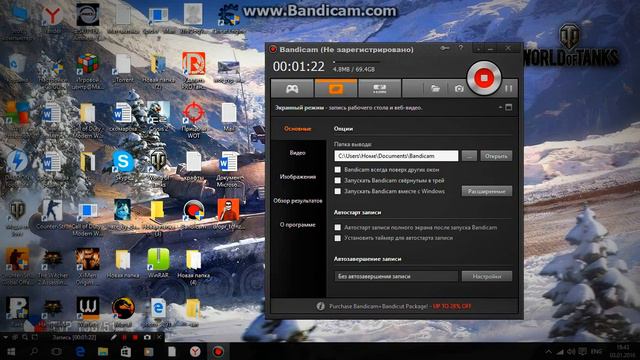Take a screenshot with the camera icon
The image size is (640, 360).
(x=459, y=89)
